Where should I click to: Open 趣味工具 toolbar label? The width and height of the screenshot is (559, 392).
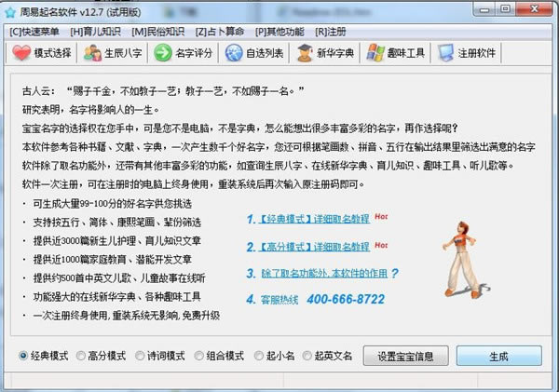[x=405, y=53]
